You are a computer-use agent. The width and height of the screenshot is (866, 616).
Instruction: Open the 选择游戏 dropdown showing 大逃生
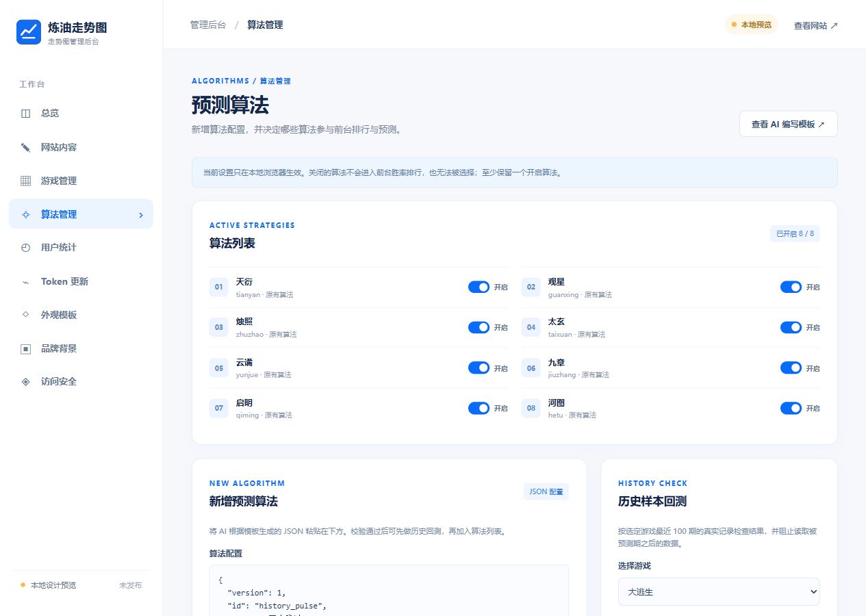tap(719, 592)
